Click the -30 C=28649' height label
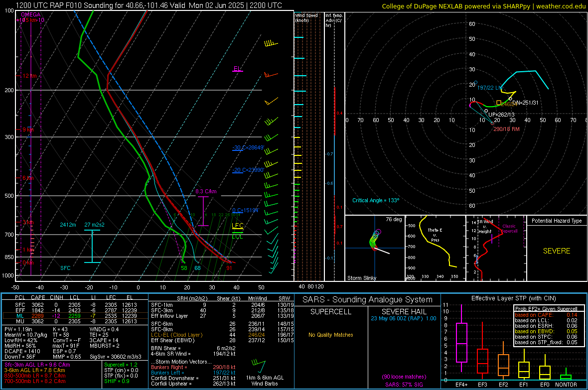The image size is (588, 390). (x=248, y=147)
